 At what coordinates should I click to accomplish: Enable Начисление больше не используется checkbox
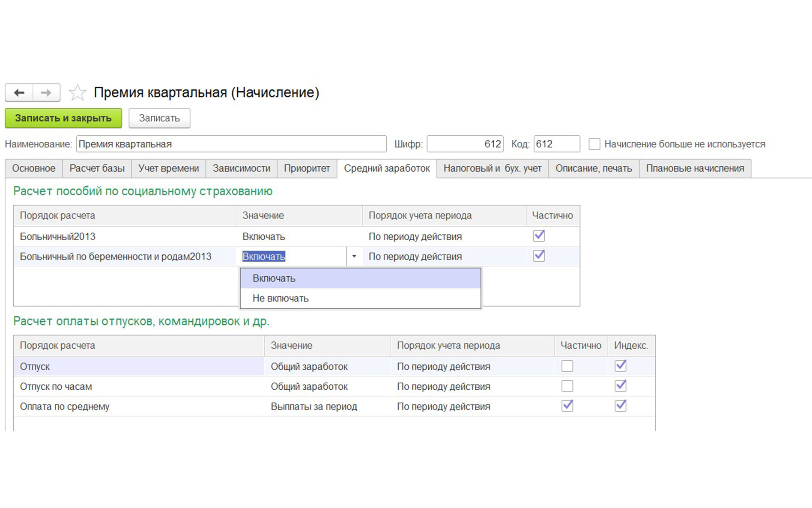[594, 144]
